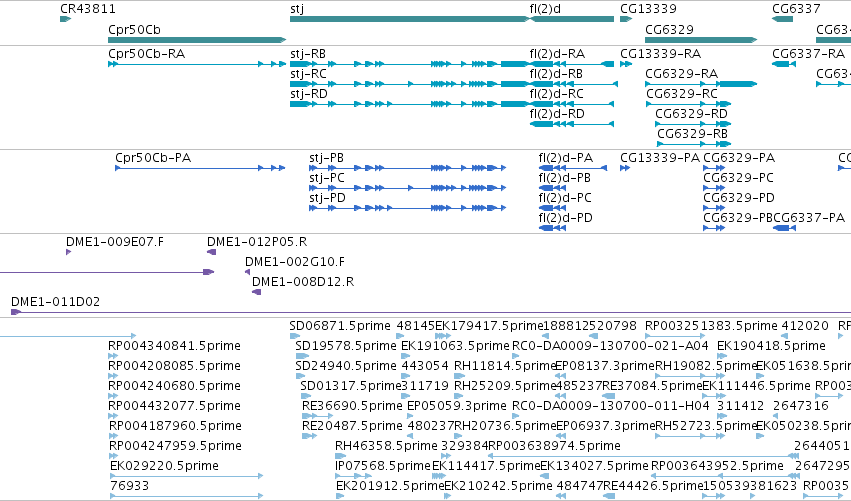Select EST label RE36690.5prime
Screen dimensions: 851x501
[352, 407]
